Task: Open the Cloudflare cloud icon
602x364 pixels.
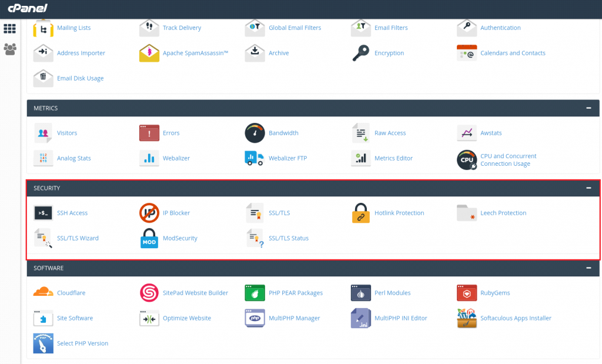Action: pos(43,292)
